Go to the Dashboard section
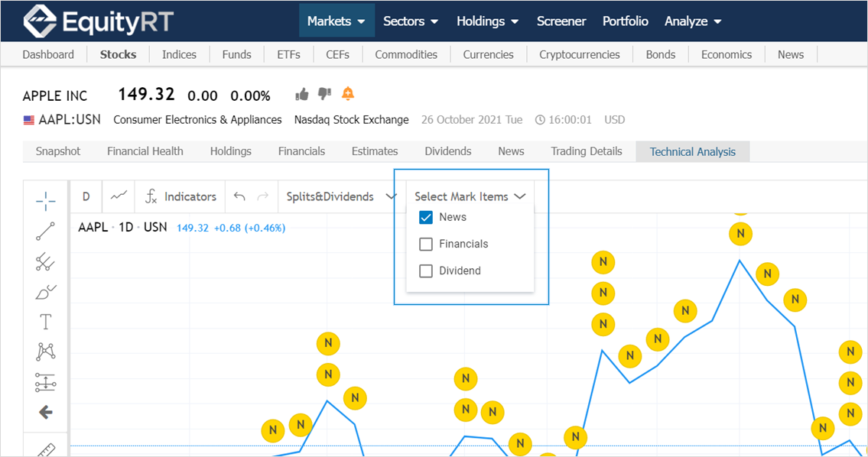 click(48, 54)
